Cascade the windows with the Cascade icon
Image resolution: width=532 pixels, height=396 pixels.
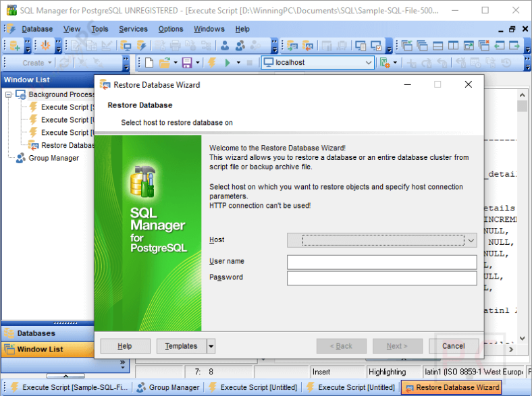tap(422, 45)
